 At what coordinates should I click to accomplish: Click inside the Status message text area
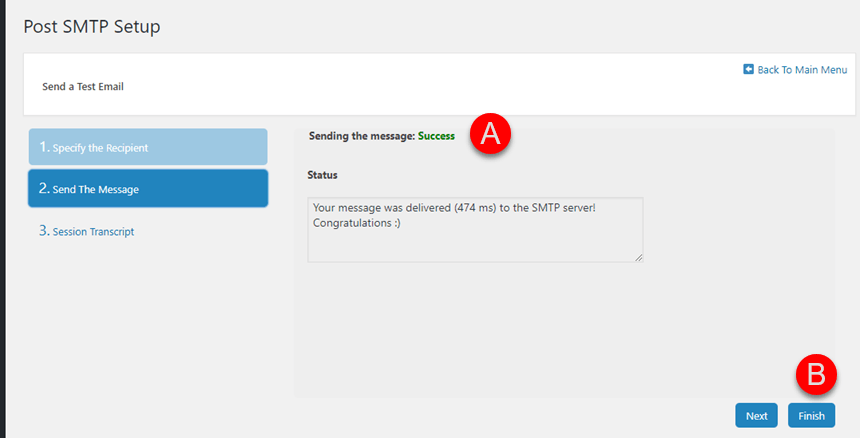[x=475, y=230]
